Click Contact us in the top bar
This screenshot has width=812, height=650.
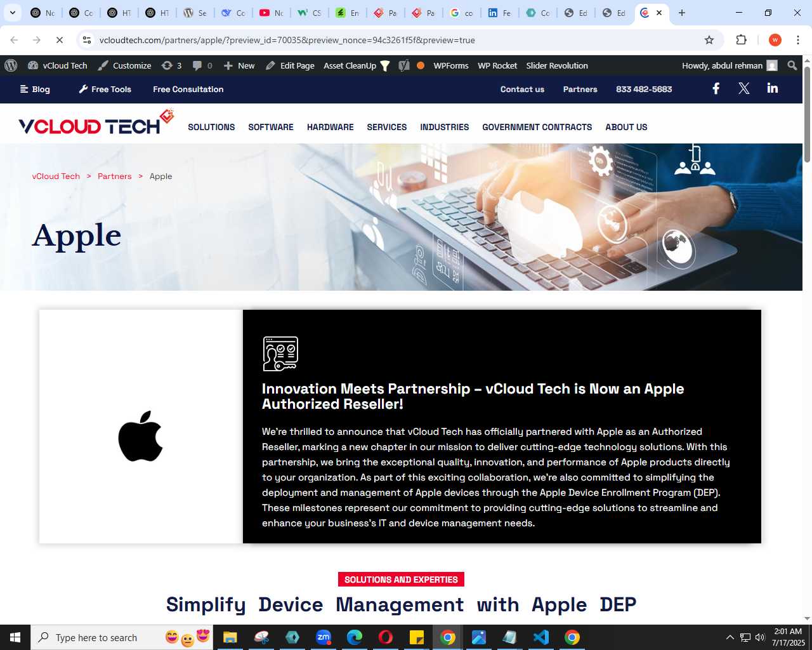(522, 89)
